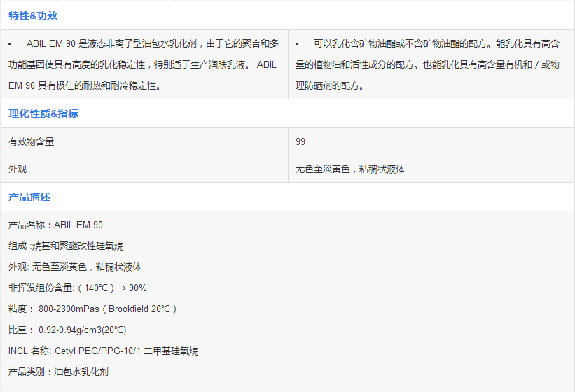Click the 组成 line with 烷基和聚醚改性硅氧烷
Viewport: 575px width, 392px height.
click(x=66, y=246)
